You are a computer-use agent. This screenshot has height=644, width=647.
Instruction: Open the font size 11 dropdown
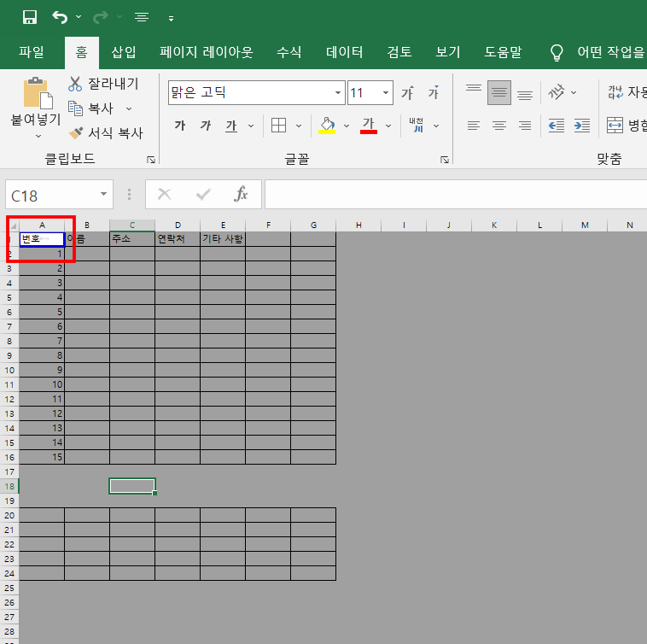[x=386, y=92]
